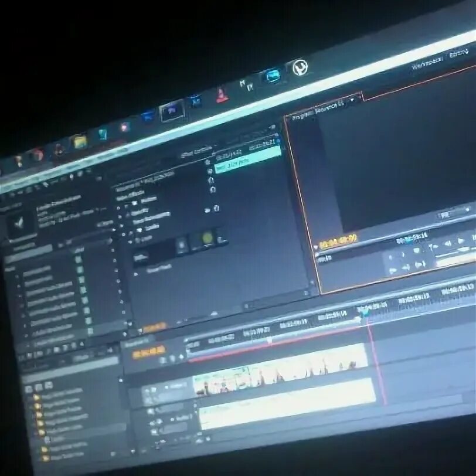Open File Explorer yellow folder taskbar icon
Viewport: 476px width, 476px height.
[79, 141]
